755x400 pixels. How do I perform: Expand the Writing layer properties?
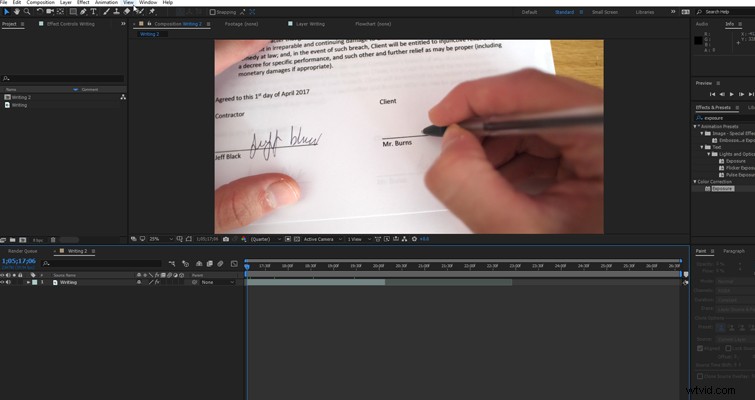pyautogui.click(x=28, y=282)
